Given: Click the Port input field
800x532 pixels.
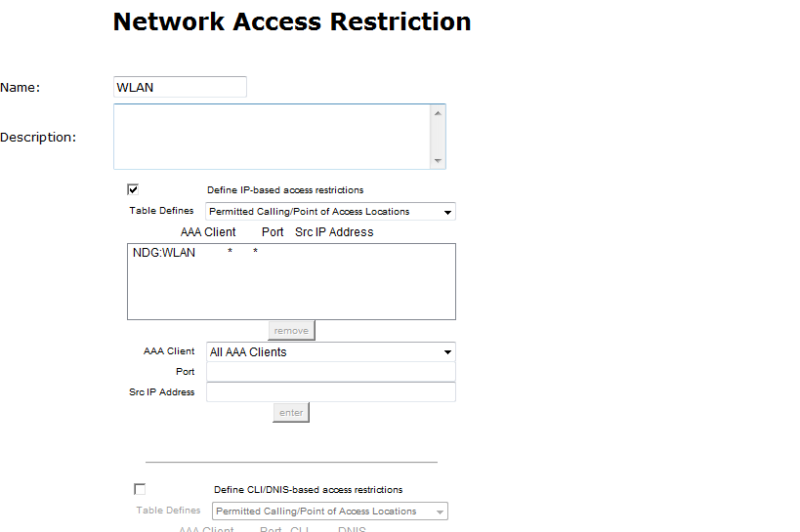Looking at the screenshot, I should (330, 372).
